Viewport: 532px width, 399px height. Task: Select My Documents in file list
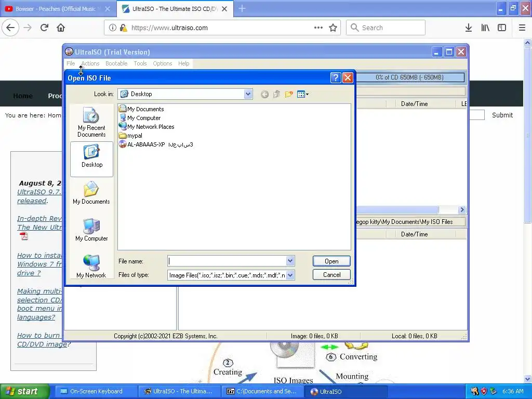click(x=141, y=109)
